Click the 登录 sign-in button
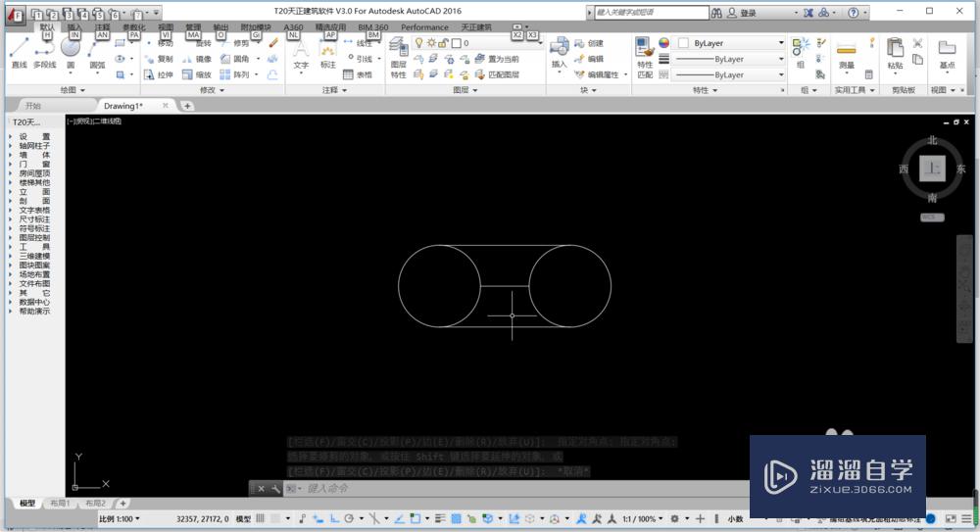Image resolution: width=980 pixels, height=532 pixels. tap(749, 13)
